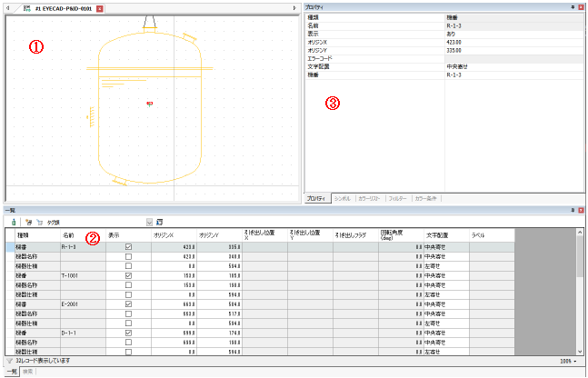
Task: Select the E-2001 name cell
Action: point(84,304)
